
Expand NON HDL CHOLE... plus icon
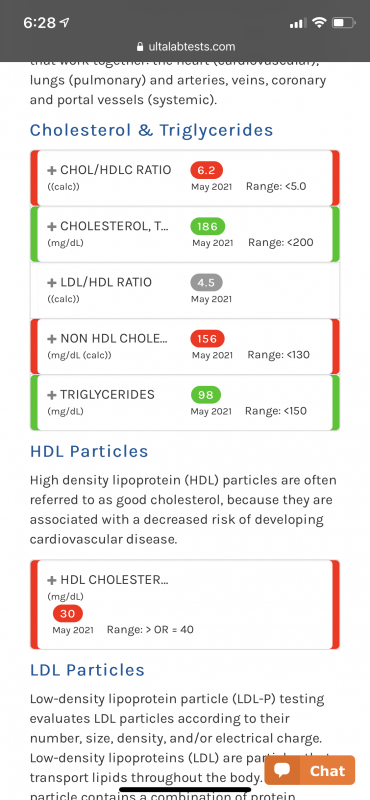tap(52, 339)
